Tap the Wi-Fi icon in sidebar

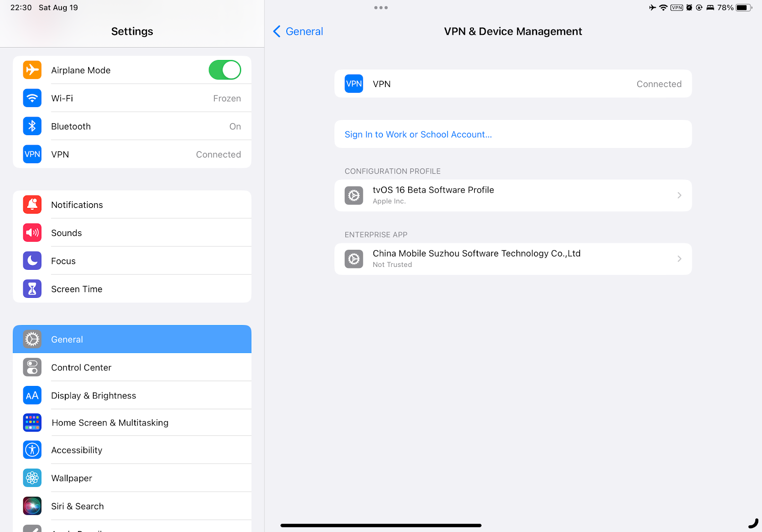pos(32,98)
